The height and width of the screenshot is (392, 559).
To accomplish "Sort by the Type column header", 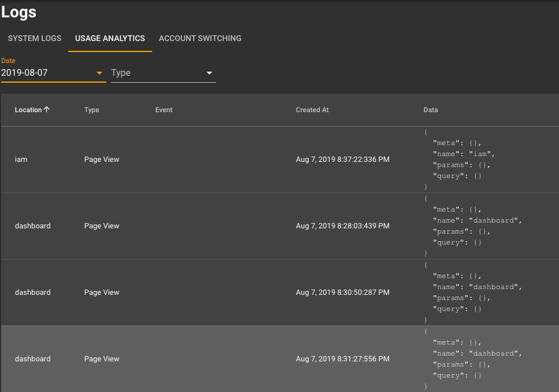I will (91, 110).
